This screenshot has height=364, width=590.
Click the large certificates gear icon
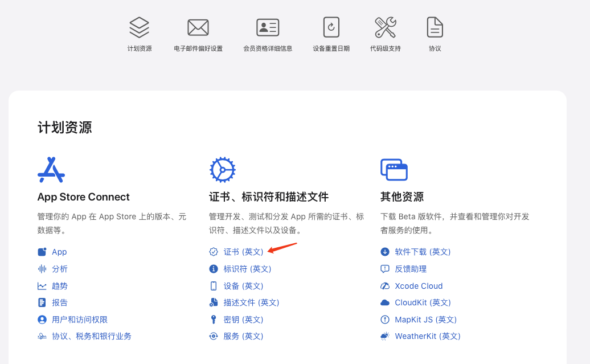pyautogui.click(x=222, y=170)
